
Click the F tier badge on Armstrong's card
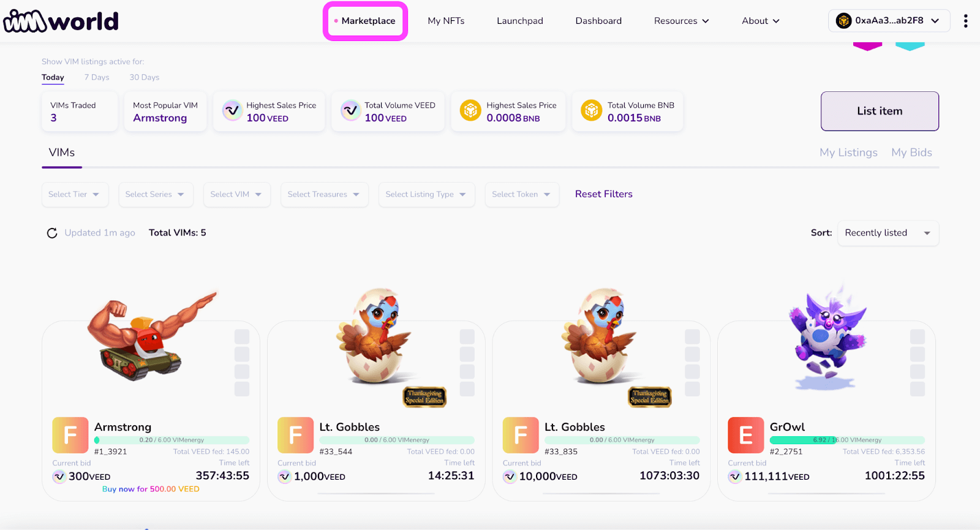coord(70,435)
